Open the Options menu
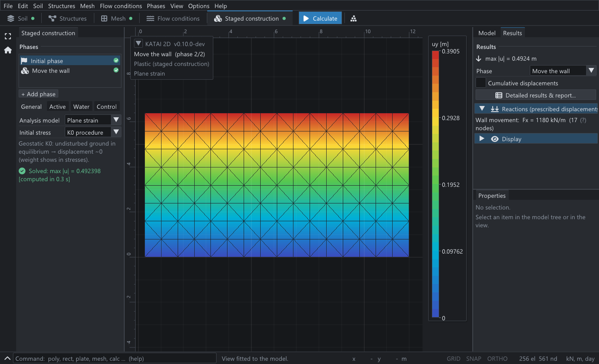This screenshot has width=599, height=364. click(199, 6)
